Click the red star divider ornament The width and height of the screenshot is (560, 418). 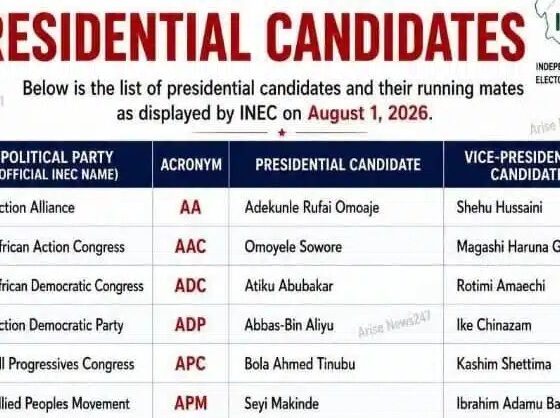click(x=282, y=133)
